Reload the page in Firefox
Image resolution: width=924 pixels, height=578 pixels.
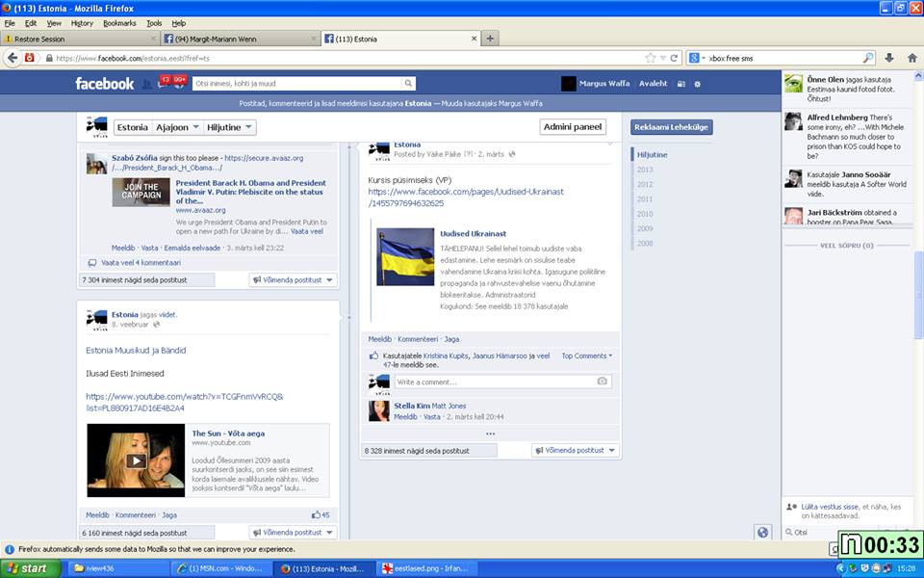coord(674,58)
